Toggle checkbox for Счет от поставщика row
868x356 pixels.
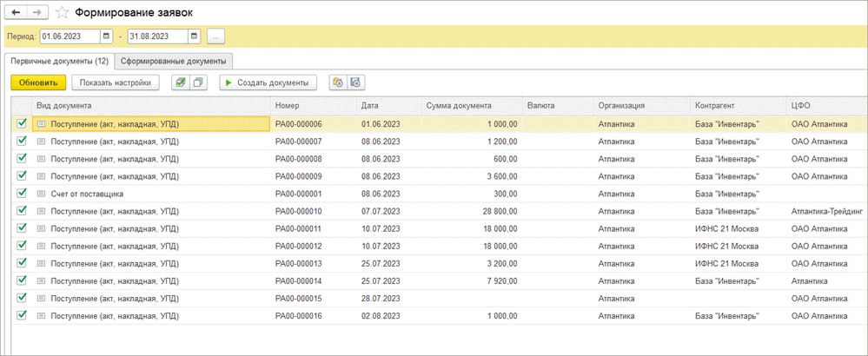click(x=22, y=194)
